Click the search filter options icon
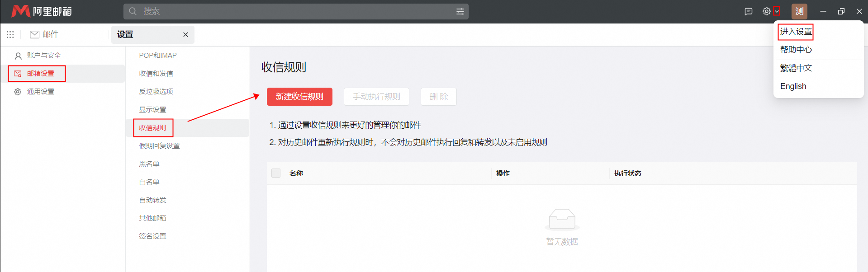Image resolution: width=868 pixels, height=272 pixels. click(x=460, y=12)
